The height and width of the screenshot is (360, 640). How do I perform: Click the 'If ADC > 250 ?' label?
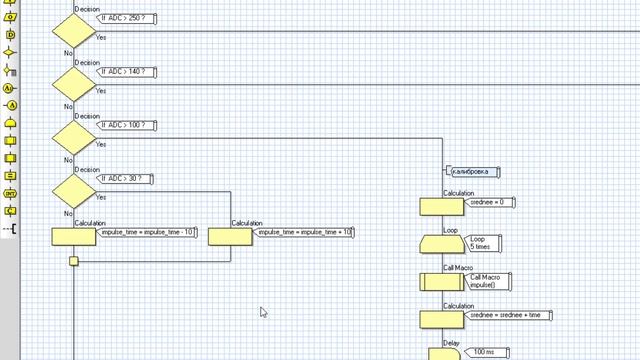pyautogui.click(x=126, y=18)
